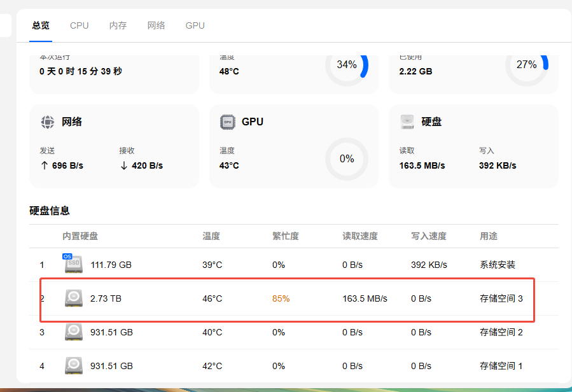Click the 写入速度 column header
Viewport: 572px width, 392px height.
(429, 236)
